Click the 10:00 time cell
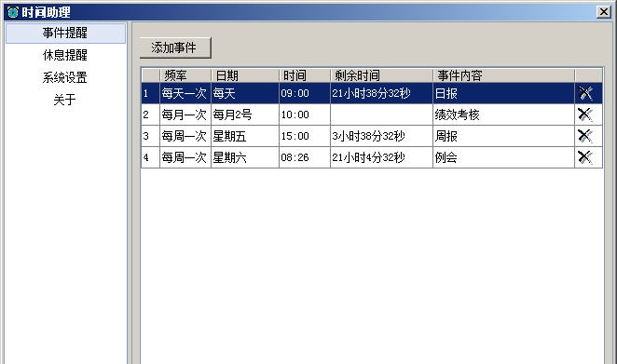Viewport: 617px width, 364px height. tap(305, 115)
